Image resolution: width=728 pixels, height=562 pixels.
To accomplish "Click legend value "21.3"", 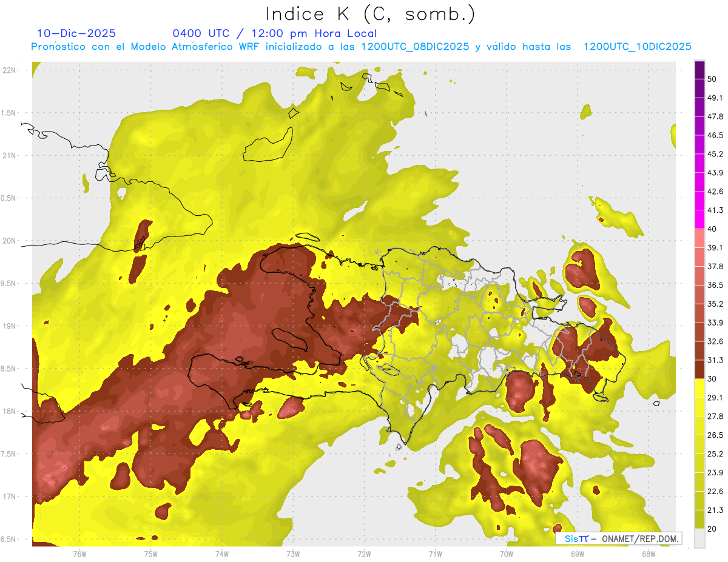I will tap(715, 510).
